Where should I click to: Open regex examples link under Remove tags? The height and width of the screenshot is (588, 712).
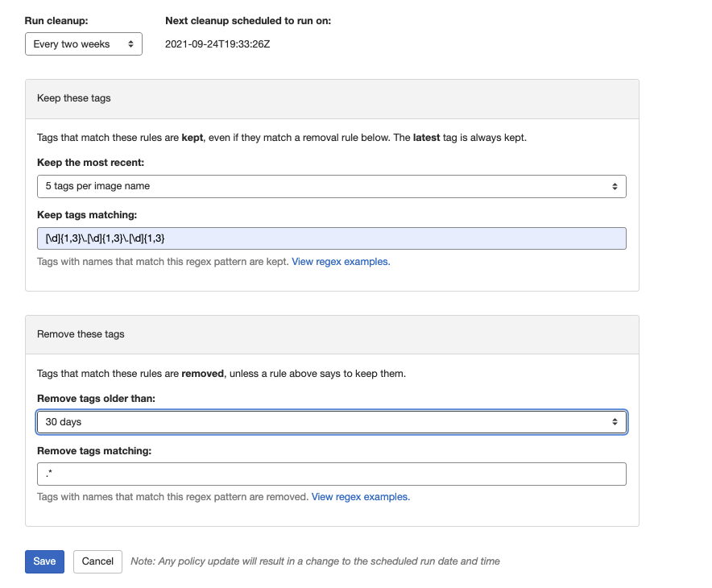coord(360,497)
